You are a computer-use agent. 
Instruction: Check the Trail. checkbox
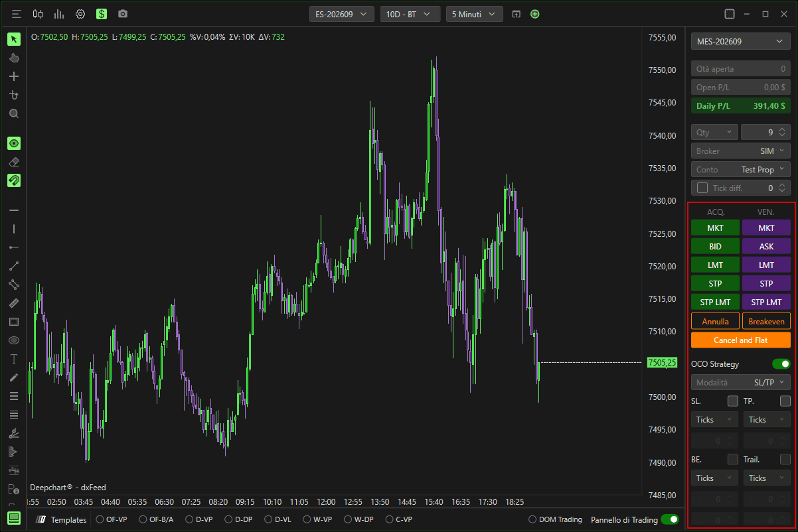pyautogui.click(x=785, y=460)
